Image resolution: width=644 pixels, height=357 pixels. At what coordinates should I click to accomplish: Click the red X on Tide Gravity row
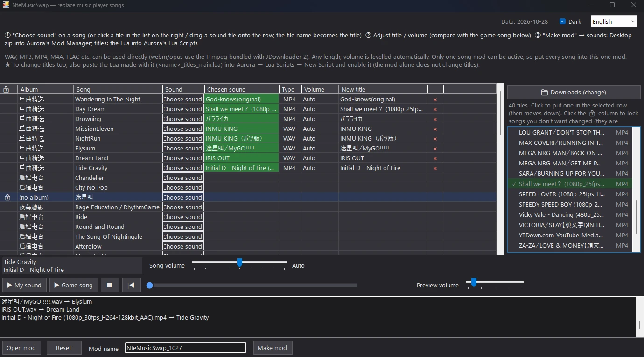coord(435,168)
